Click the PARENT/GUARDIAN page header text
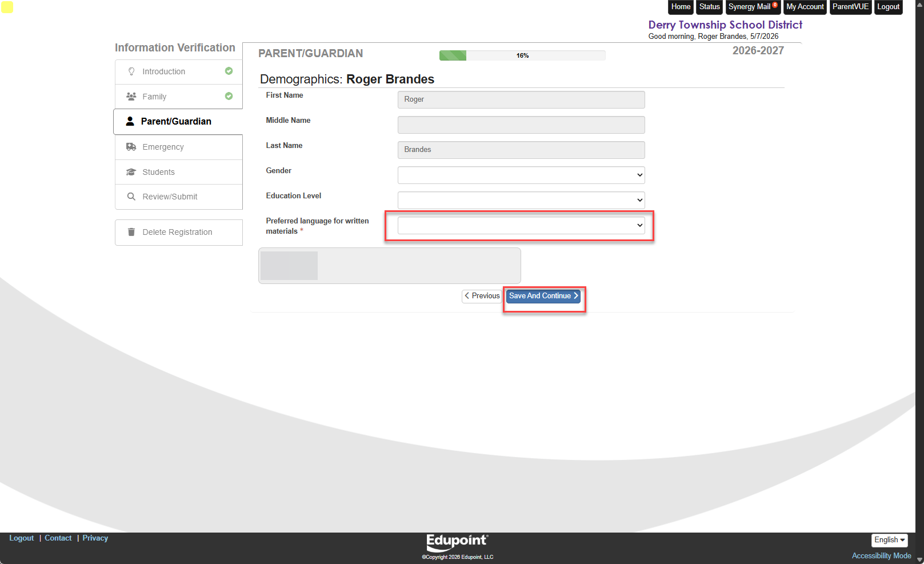Screen dimensions: 924x564 click(310, 53)
